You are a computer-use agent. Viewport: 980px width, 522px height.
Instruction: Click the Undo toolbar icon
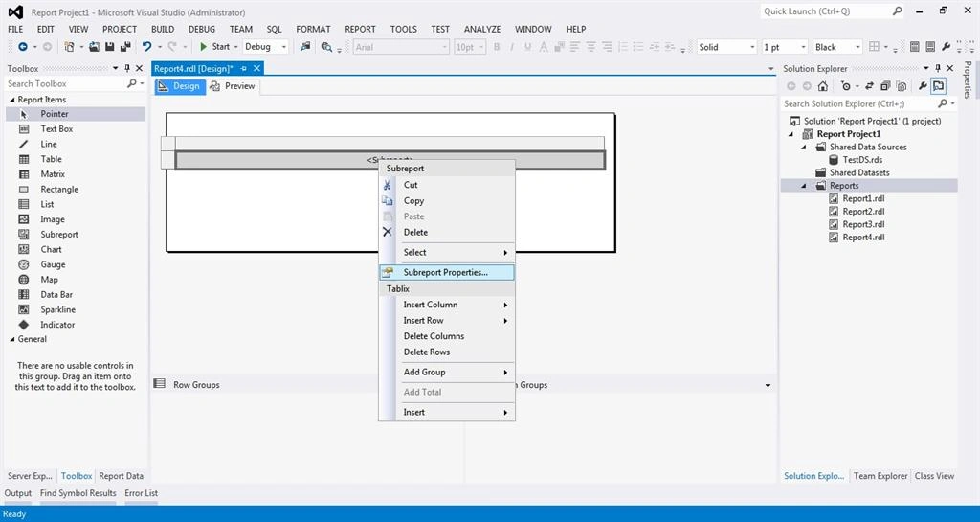point(146,47)
